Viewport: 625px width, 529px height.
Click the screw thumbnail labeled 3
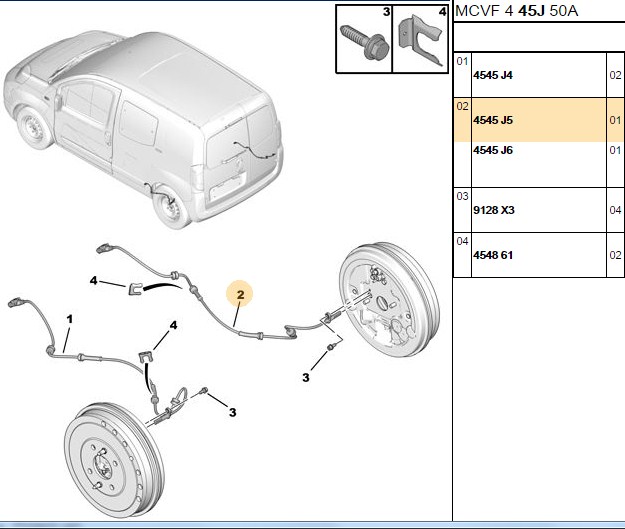[364, 39]
